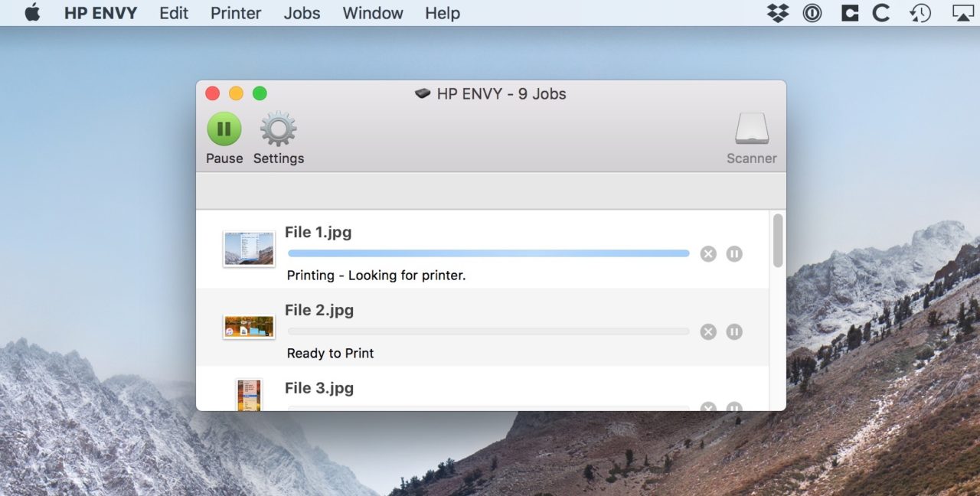Hold the File 2.jpg print job
980x496 pixels.
coord(734,331)
